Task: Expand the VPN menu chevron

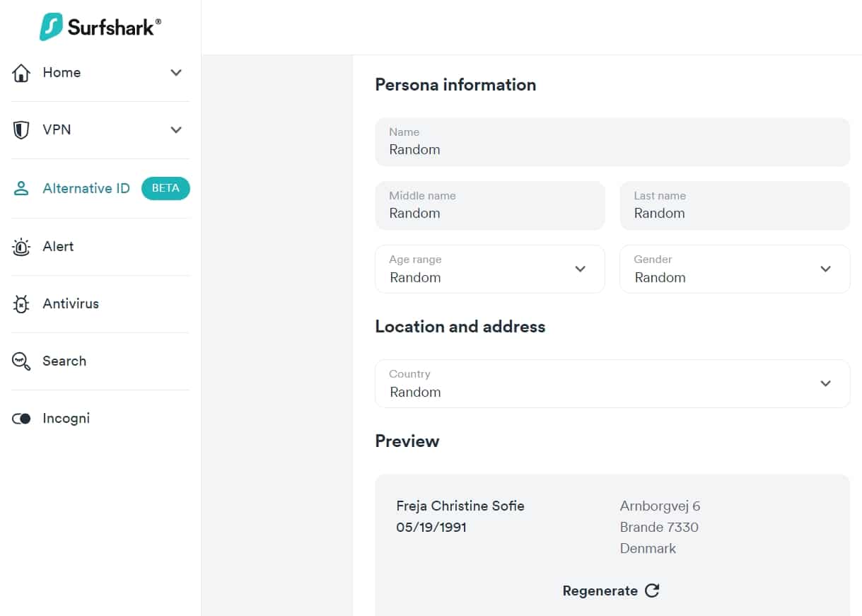Action: click(x=176, y=129)
